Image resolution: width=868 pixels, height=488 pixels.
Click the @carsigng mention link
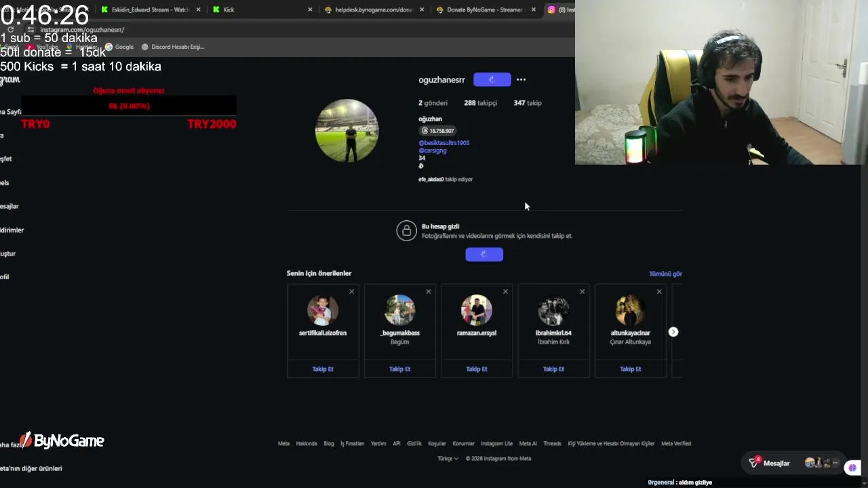[x=432, y=150]
